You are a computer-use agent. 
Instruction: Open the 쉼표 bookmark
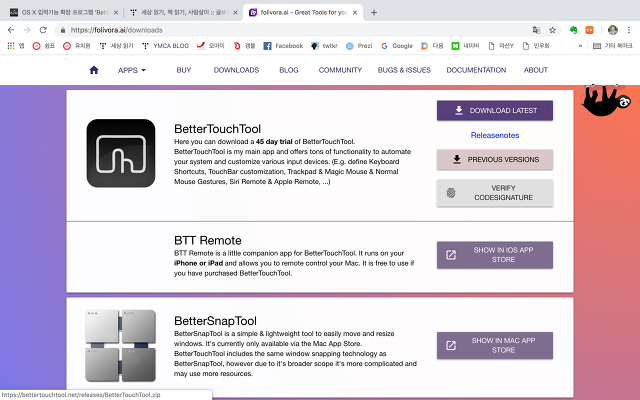(44, 46)
